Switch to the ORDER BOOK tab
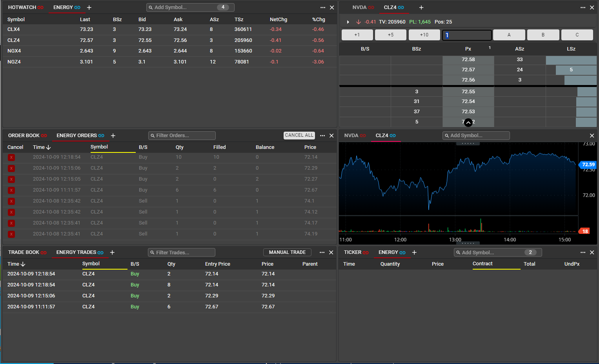This screenshot has height=364, width=599. [x=24, y=136]
